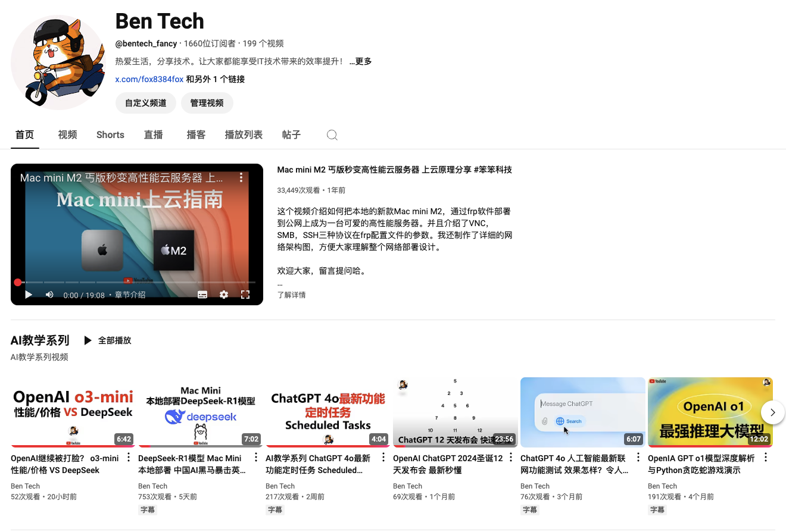This screenshot has width=786, height=532.
Task: Open the ChatGPT 12 天发布会 thumbnail
Action: [x=456, y=412]
